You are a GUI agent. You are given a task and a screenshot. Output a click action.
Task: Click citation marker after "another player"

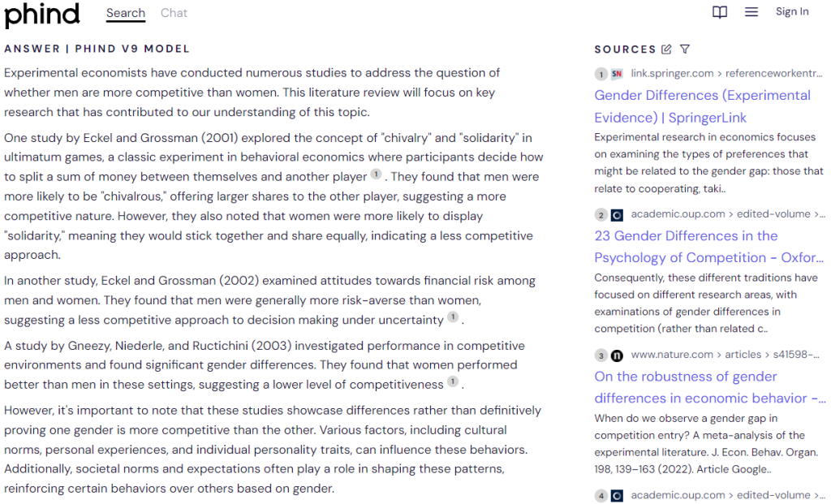(x=376, y=174)
